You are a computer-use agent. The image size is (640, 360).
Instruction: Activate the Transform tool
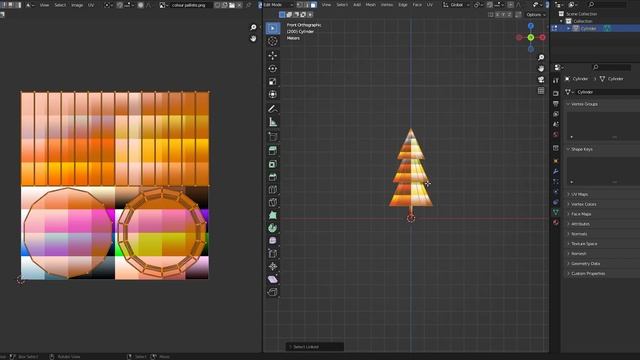tap(273, 94)
